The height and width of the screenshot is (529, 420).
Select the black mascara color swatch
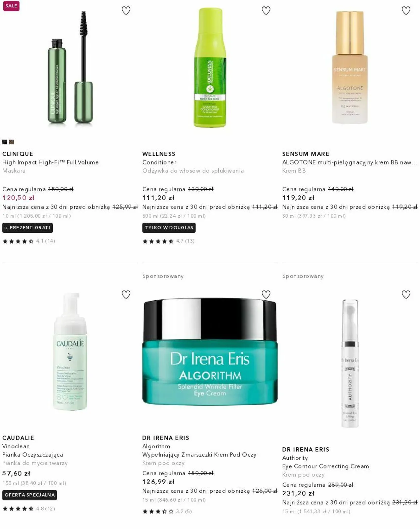click(5, 142)
